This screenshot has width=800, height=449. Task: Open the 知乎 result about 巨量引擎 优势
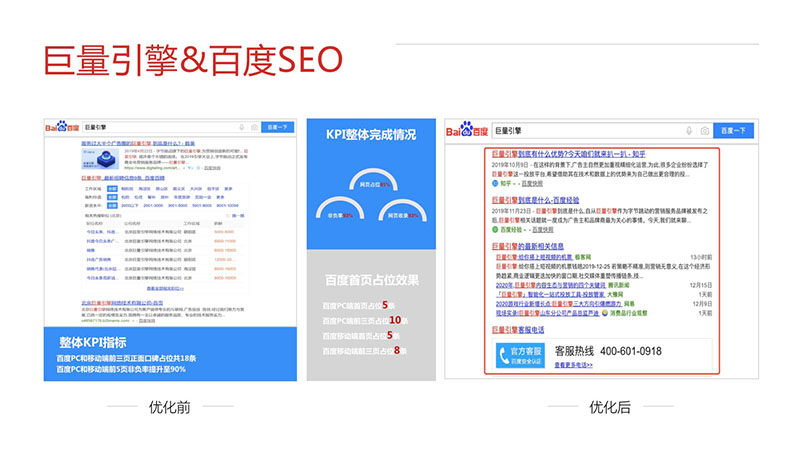(x=568, y=154)
